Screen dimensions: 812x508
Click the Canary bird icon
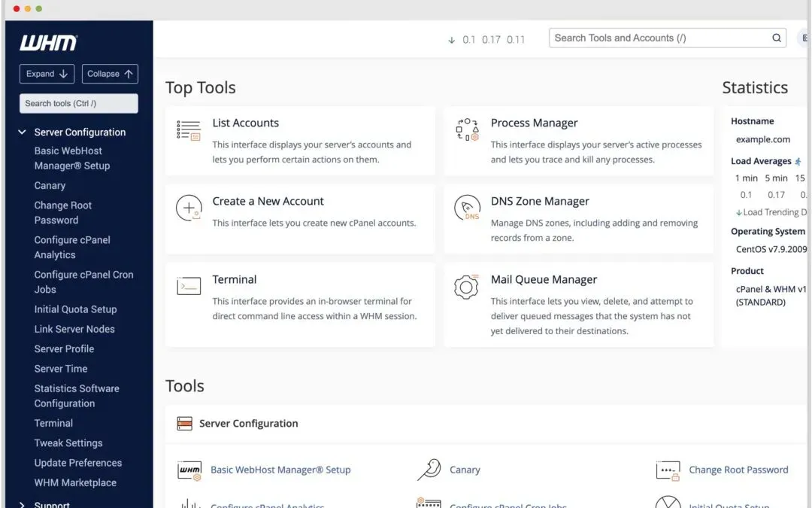tap(429, 470)
